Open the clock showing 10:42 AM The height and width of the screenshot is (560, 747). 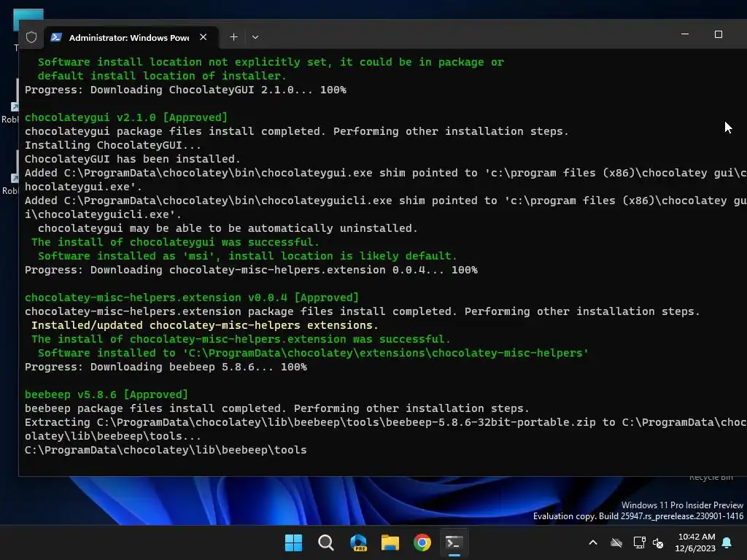695,542
